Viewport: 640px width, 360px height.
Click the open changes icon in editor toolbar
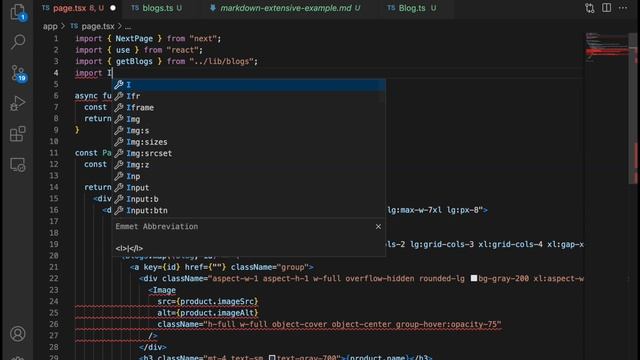590,8
